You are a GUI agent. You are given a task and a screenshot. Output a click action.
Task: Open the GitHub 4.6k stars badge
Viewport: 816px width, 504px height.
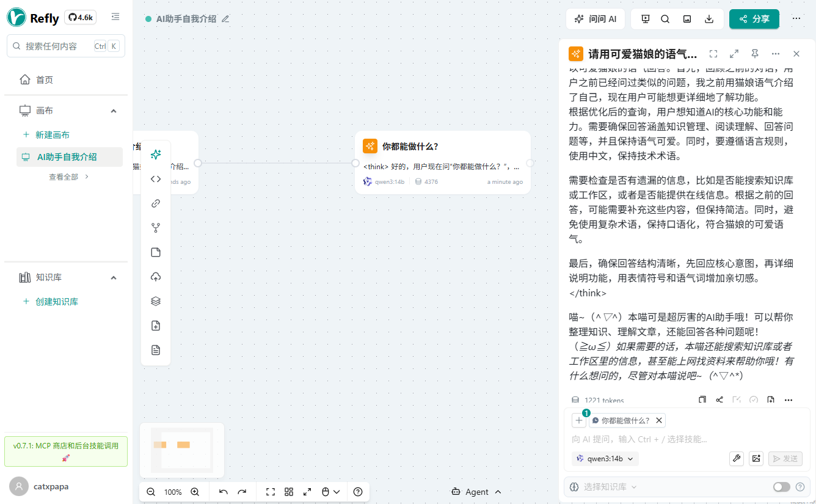point(80,18)
